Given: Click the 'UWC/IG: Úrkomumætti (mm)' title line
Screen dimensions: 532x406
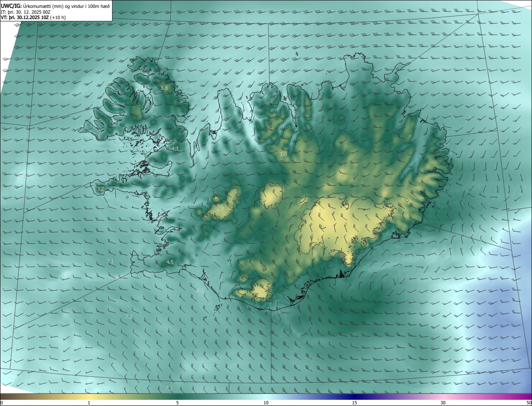Looking at the screenshot, I should click(x=55, y=6).
